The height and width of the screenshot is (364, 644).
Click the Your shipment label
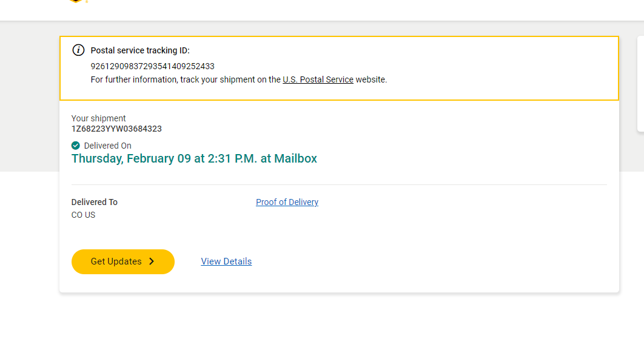[99, 118]
